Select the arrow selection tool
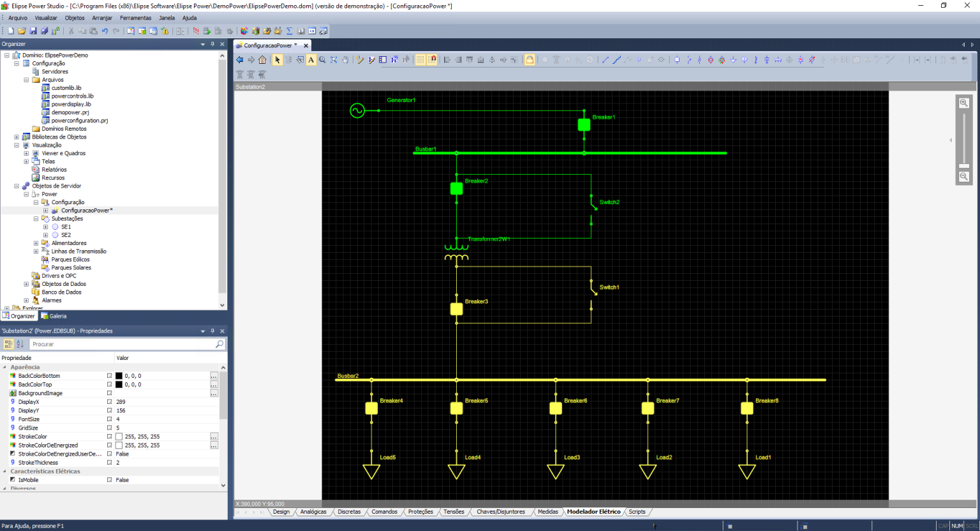The width and height of the screenshot is (980, 531). pyautogui.click(x=278, y=59)
